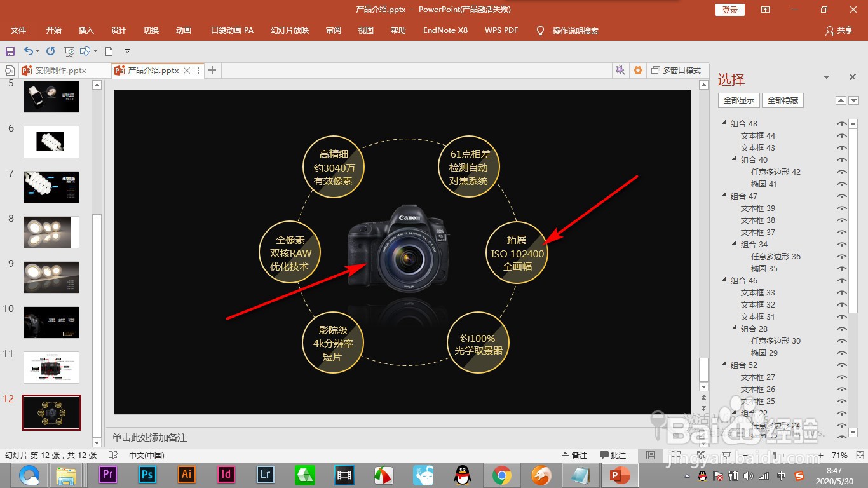Click the 共享 share button
This screenshot has width=868, height=488.
point(839,30)
